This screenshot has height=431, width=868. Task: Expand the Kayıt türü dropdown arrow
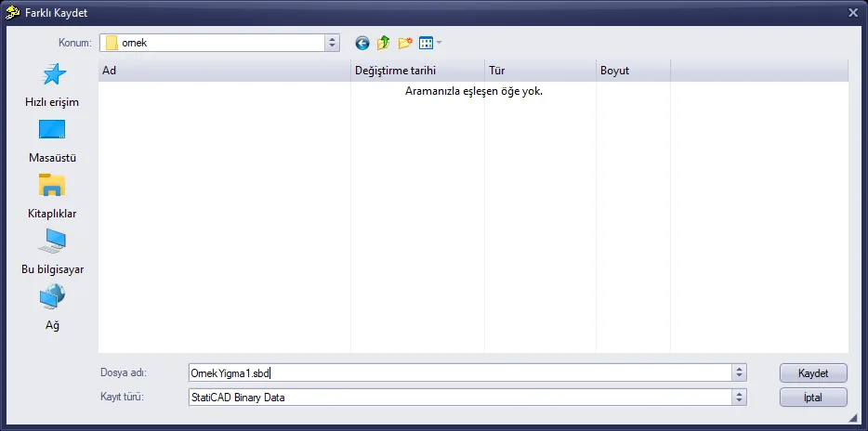tap(739, 398)
